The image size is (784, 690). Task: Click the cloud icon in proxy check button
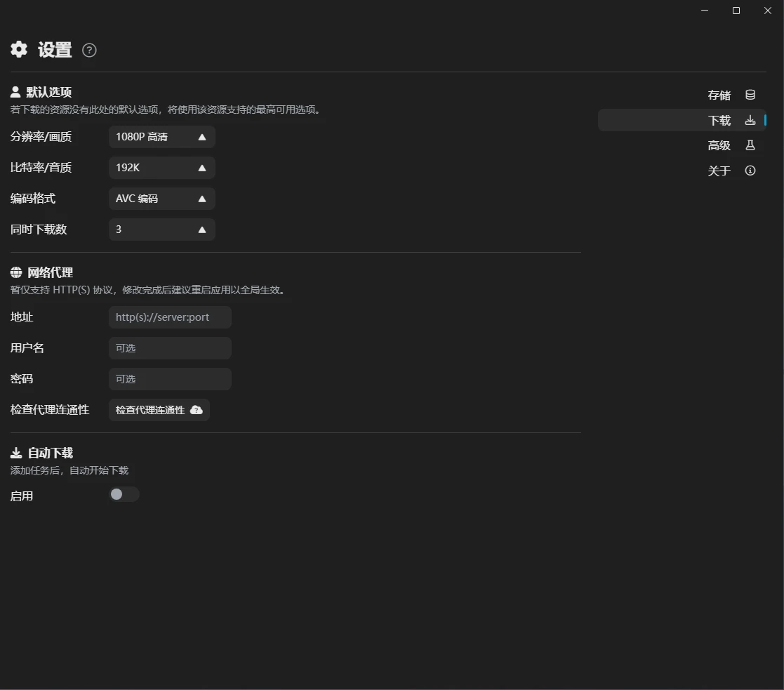point(197,410)
